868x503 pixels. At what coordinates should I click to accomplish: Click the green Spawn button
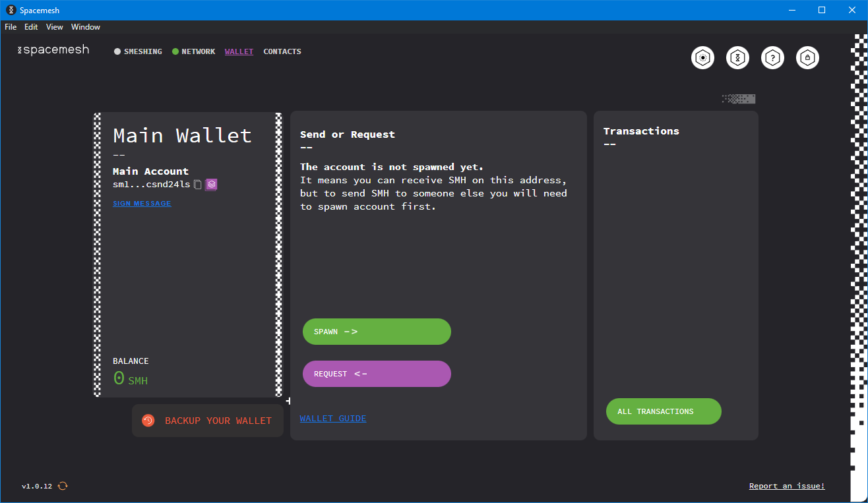[x=377, y=332]
